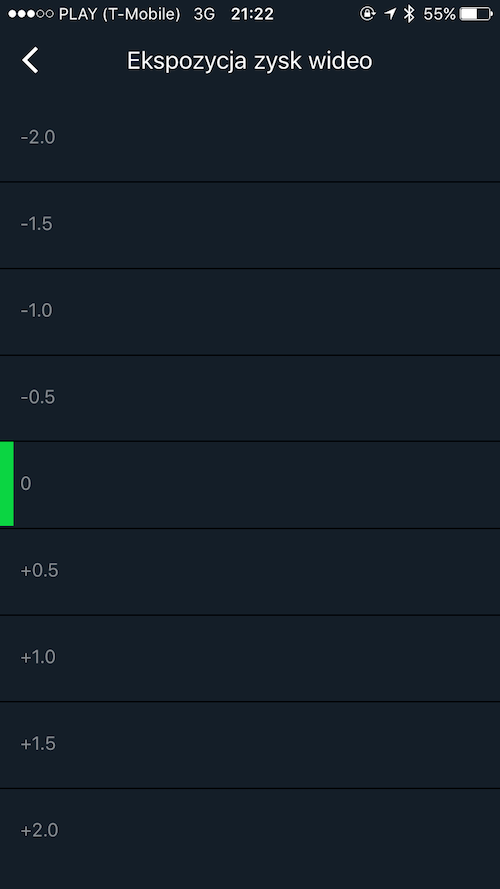The height and width of the screenshot is (889, 500).
Task: Select the 0 exposure option
Action: (x=250, y=485)
